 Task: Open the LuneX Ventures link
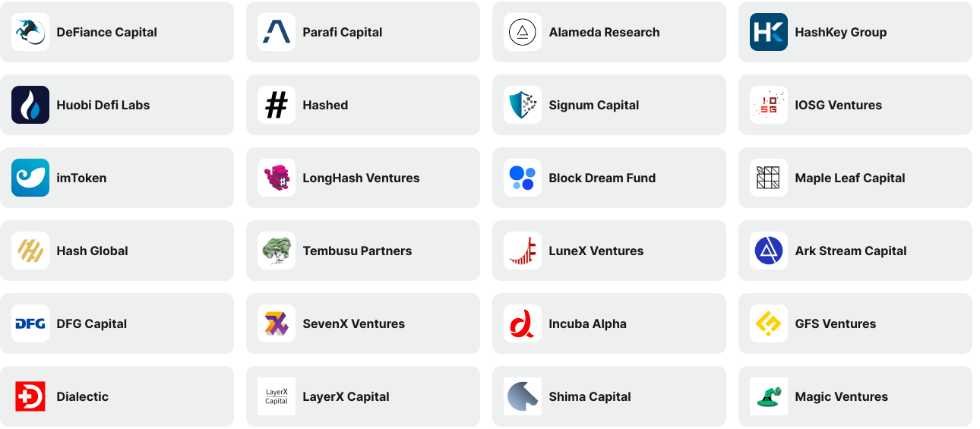pos(609,251)
